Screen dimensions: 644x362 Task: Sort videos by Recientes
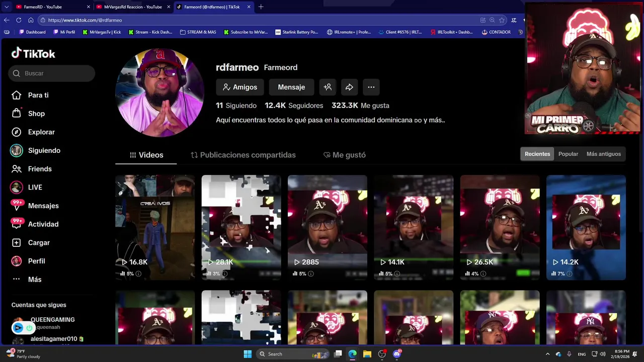(x=537, y=154)
